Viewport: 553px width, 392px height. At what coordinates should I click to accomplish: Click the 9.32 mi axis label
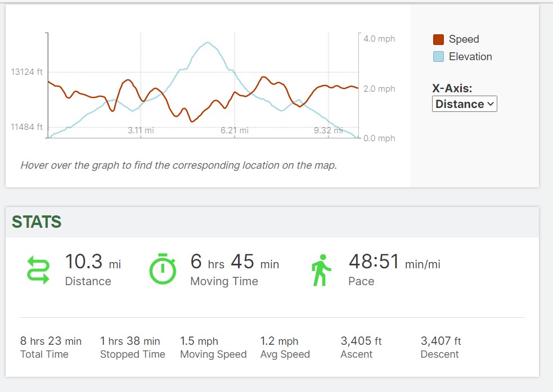pyautogui.click(x=328, y=130)
